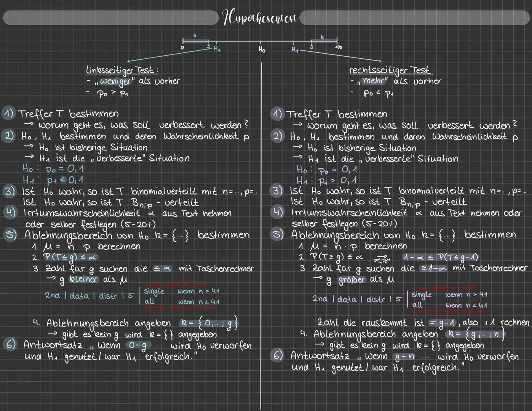Select circled step 2 in rechtsseitiger Test section
The image size is (532, 411).
[278, 137]
